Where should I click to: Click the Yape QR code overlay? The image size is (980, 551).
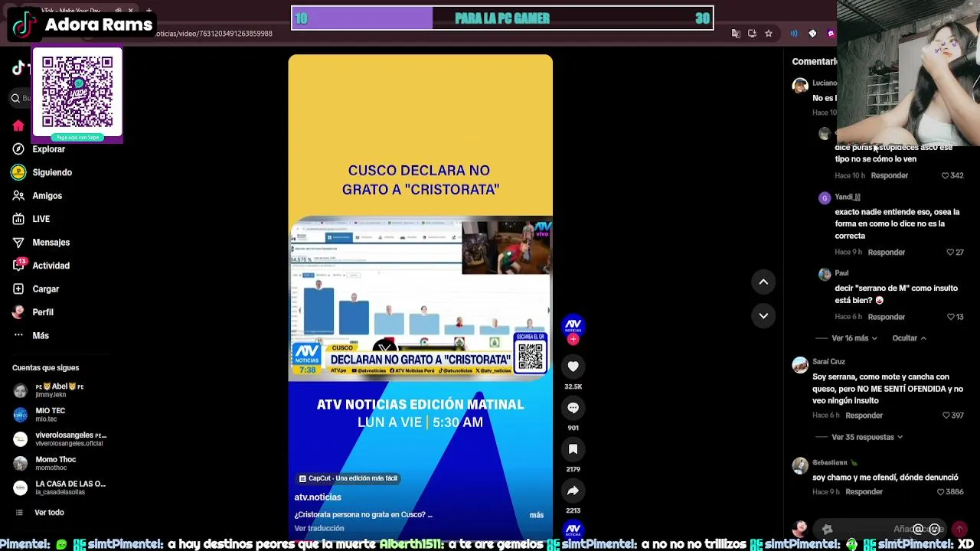click(77, 93)
